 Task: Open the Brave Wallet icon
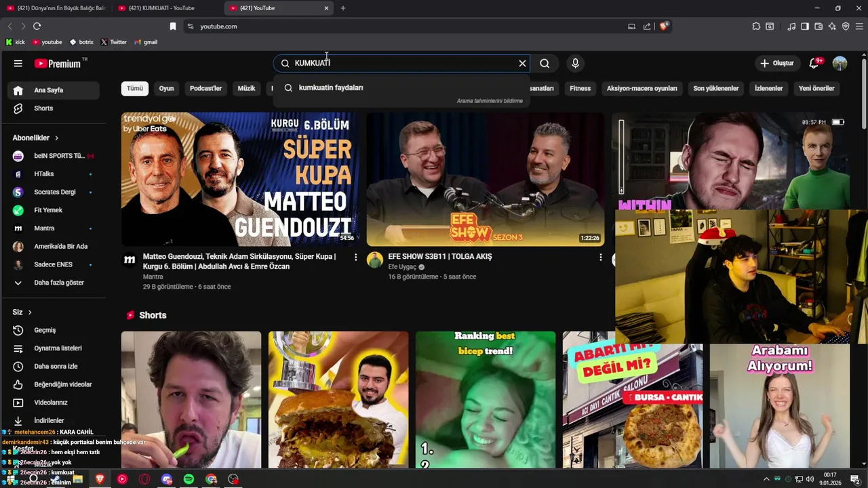point(818,26)
